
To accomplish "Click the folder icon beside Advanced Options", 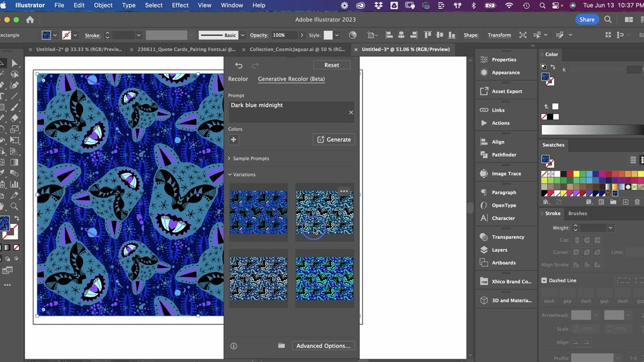I will [x=281, y=346].
